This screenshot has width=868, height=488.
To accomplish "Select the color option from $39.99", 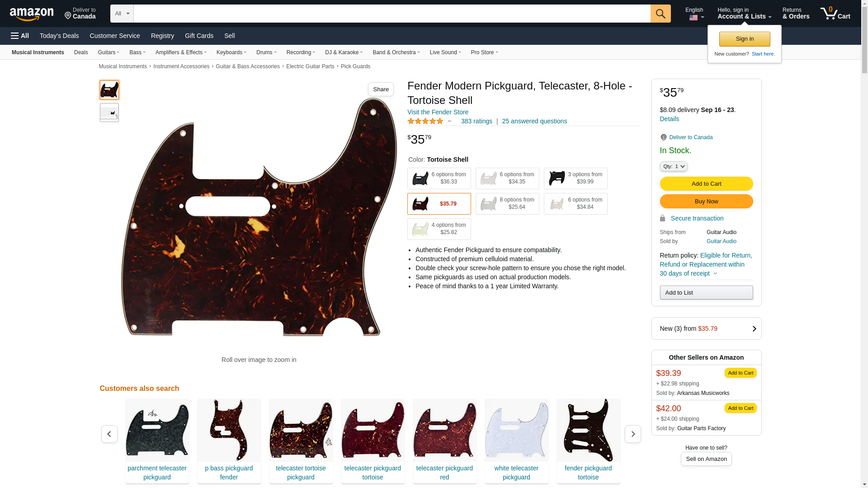I will pos(575,178).
